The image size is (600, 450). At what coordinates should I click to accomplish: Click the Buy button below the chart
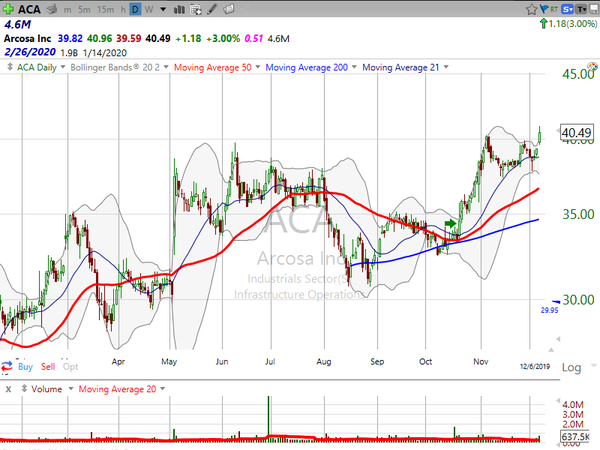point(25,367)
